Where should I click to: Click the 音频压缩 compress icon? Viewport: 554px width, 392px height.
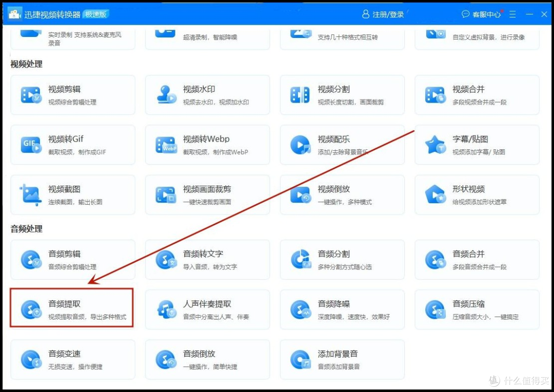[436, 309]
